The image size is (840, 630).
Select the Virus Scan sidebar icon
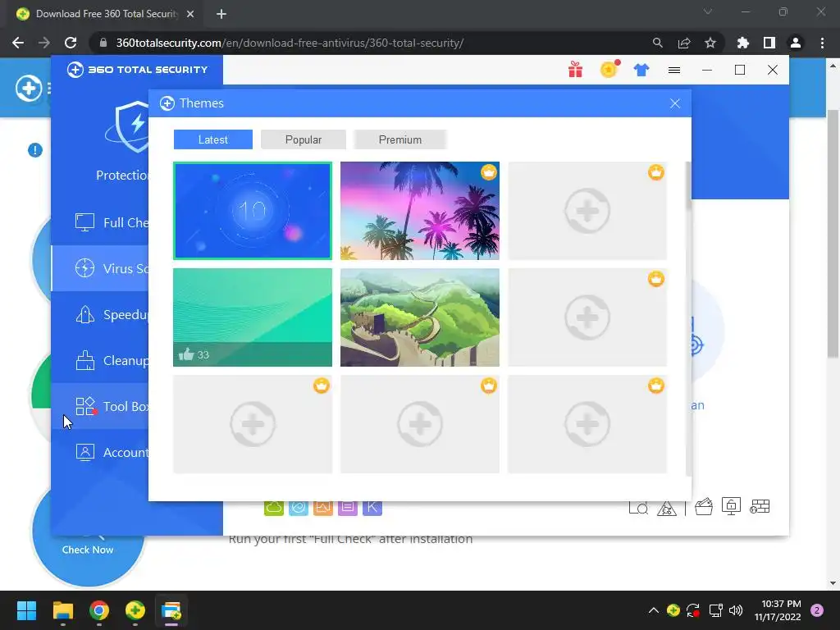(84, 268)
